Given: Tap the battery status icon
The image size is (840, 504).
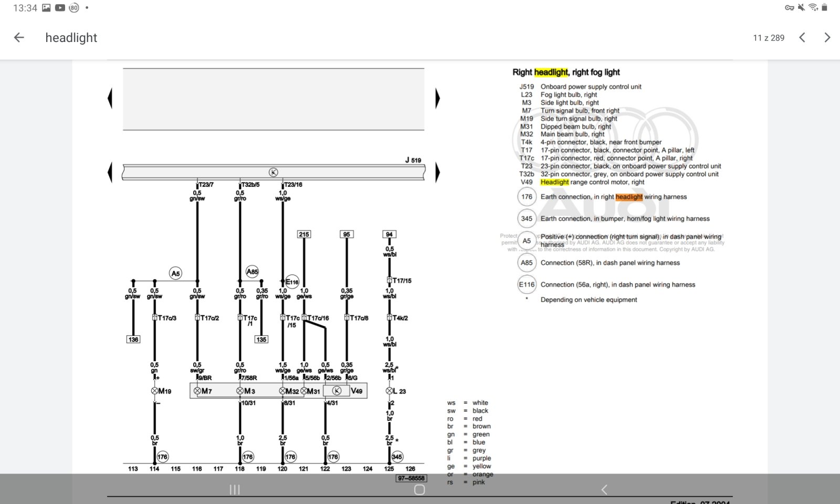Looking at the screenshot, I should (824, 7).
